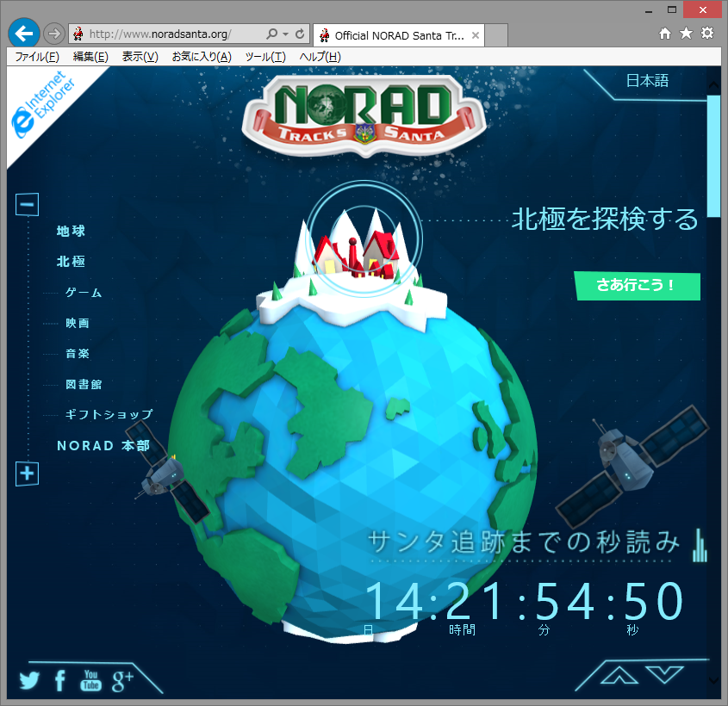Expand the zoom with the plus toggle
The height and width of the screenshot is (706, 728).
(27, 474)
